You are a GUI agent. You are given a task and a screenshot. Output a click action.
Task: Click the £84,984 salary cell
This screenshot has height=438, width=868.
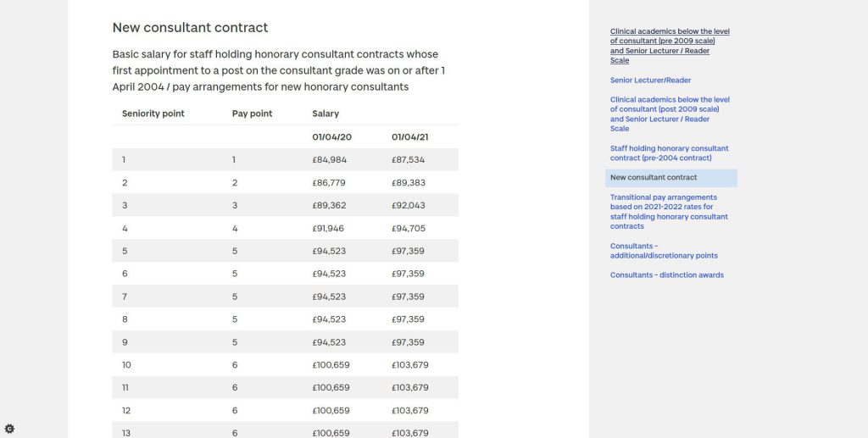[329, 160]
